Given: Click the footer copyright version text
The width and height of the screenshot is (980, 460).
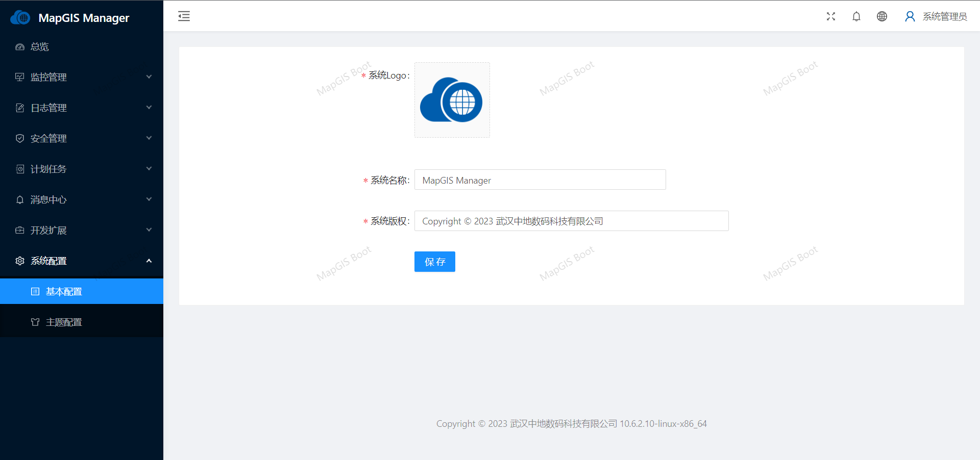Looking at the screenshot, I should coord(572,424).
